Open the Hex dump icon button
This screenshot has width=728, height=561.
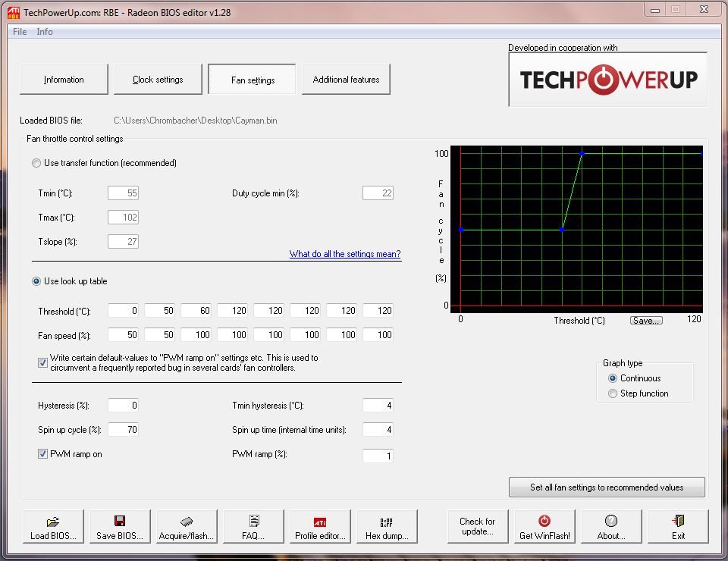click(x=388, y=526)
